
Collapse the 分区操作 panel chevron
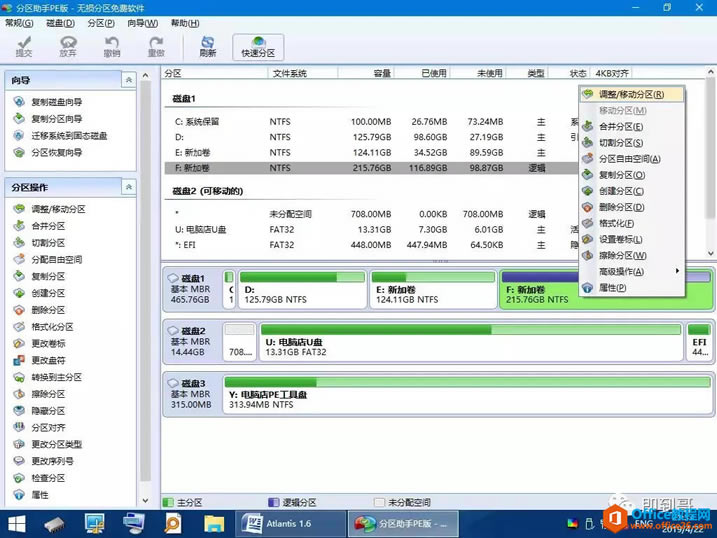(x=129, y=187)
